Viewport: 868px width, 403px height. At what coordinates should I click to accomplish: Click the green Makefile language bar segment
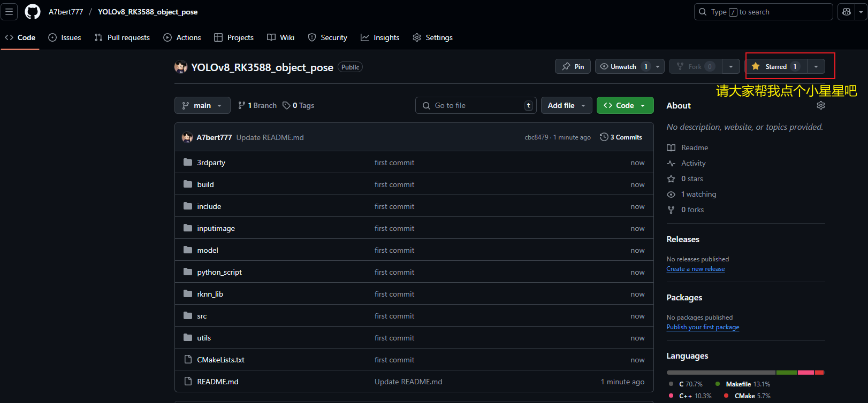point(787,373)
